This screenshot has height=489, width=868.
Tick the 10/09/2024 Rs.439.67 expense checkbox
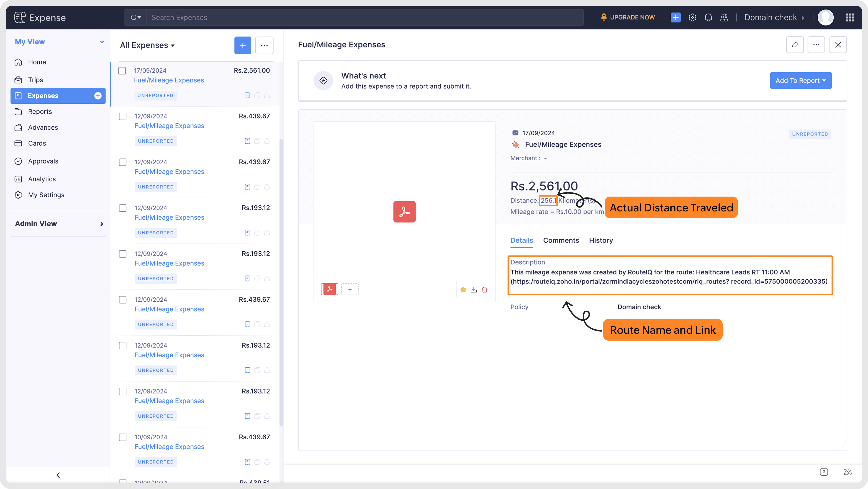[123, 437]
